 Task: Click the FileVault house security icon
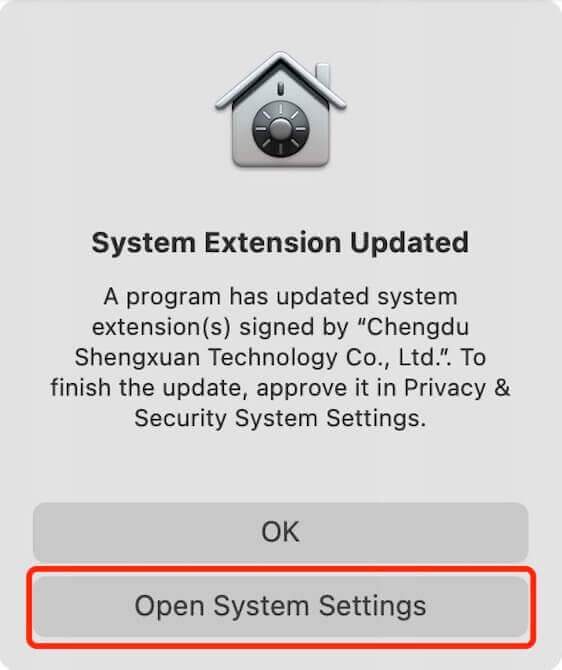tap(281, 110)
